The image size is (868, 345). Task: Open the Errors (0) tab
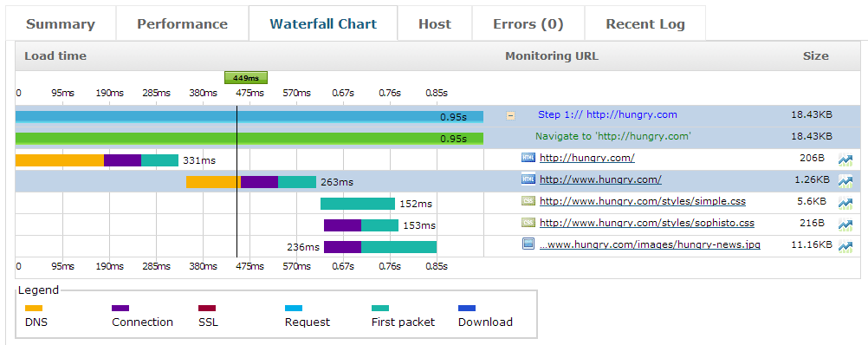528,24
